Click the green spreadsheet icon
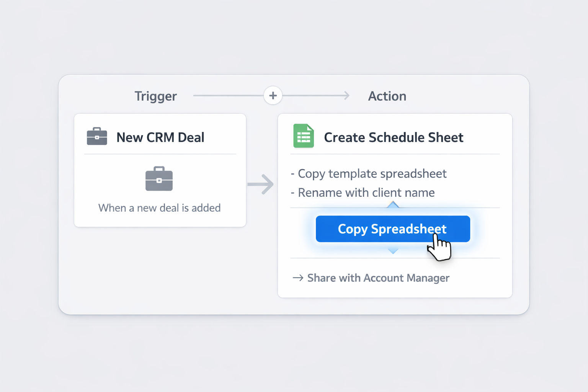Viewport: 588px width, 392px height. click(304, 136)
